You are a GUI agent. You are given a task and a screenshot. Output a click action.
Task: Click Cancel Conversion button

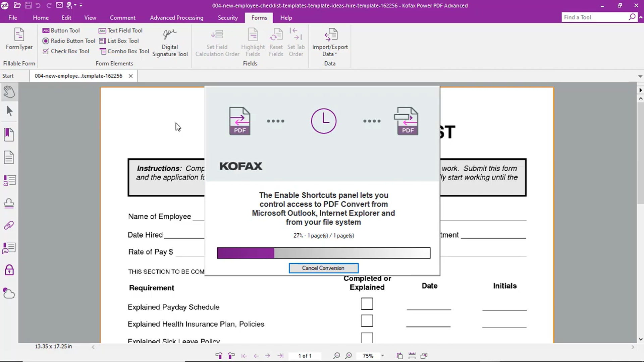[323, 268]
